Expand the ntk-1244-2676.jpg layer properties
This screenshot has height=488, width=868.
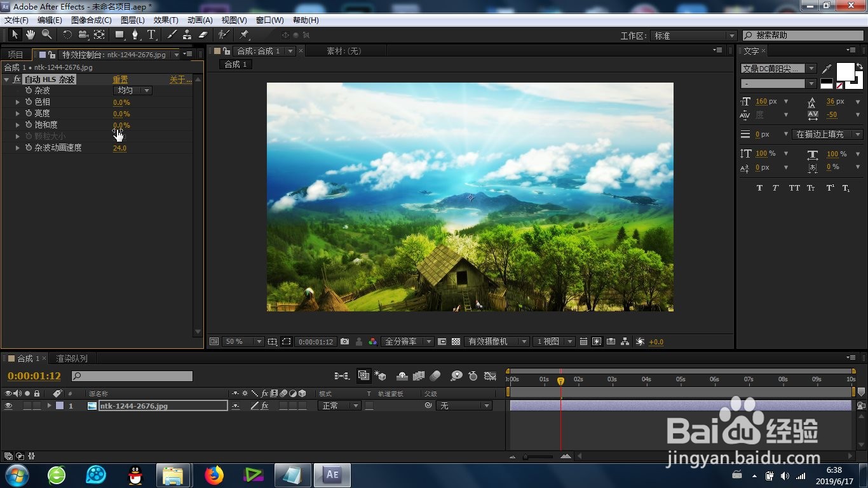point(49,406)
